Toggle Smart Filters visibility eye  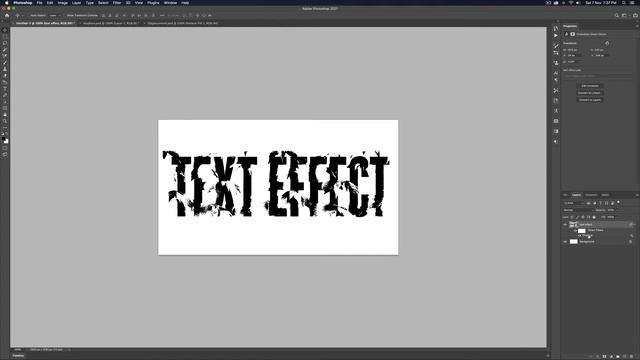click(x=575, y=231)
